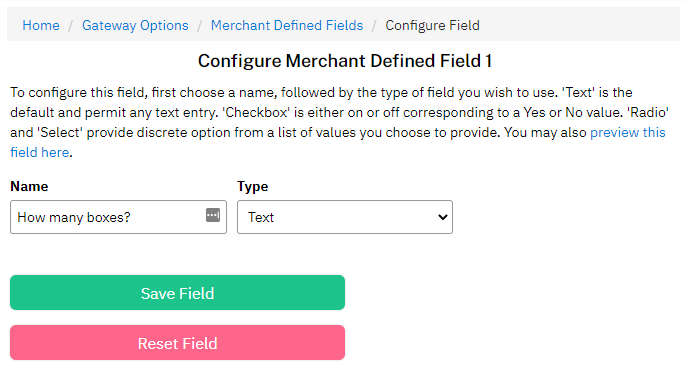This screenshot has height=368, width=688.
Task: Click the slash separator before Configure Field
Action: 374,25
